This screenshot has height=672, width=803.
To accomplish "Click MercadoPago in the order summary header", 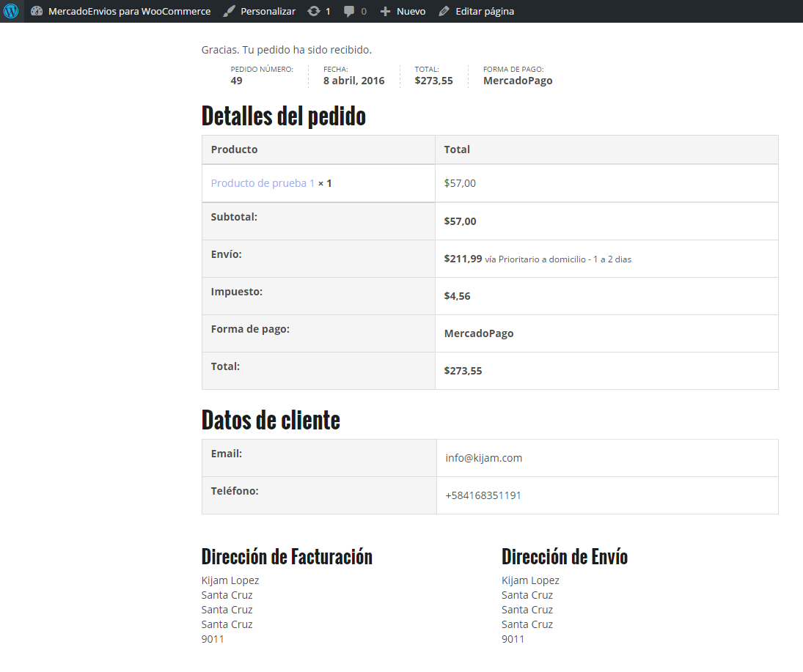I will click(518, 81).
